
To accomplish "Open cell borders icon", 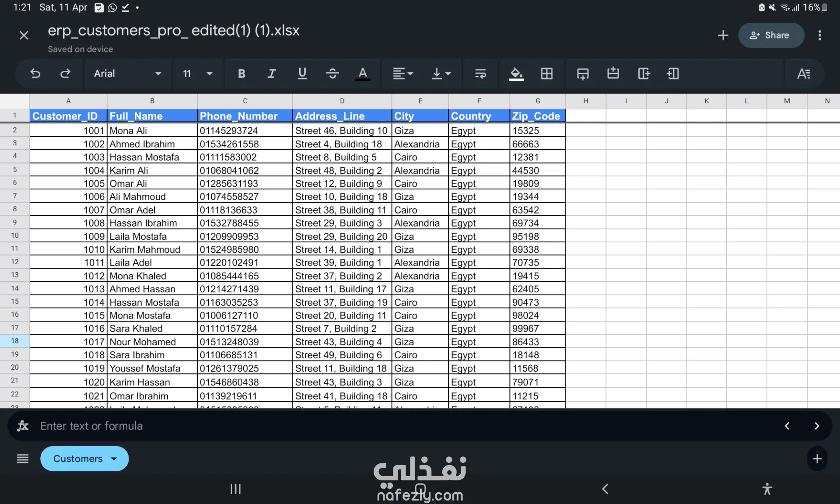I will pos(546,73).
